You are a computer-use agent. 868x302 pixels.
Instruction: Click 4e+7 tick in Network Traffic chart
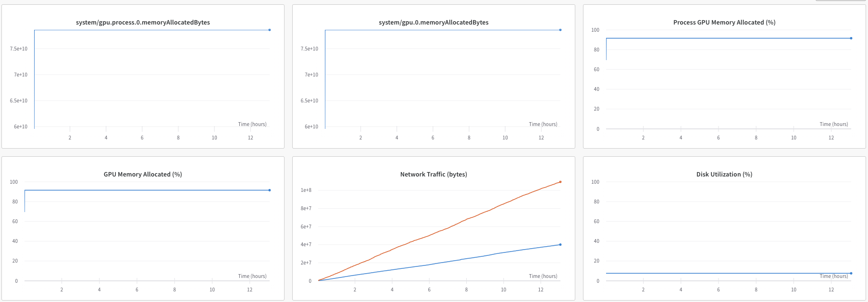pyautogui.click(x=306, y=245)
